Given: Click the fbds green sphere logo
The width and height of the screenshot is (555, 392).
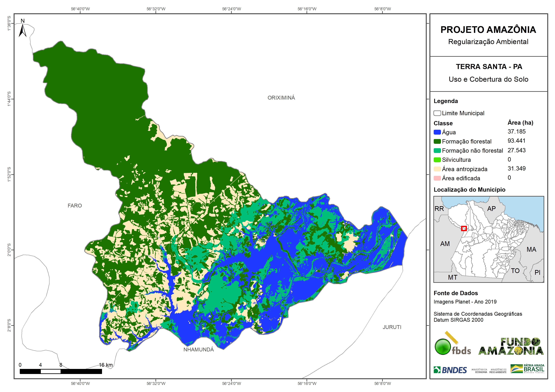Looking at the screenshot, I should [x=443, y=347].
